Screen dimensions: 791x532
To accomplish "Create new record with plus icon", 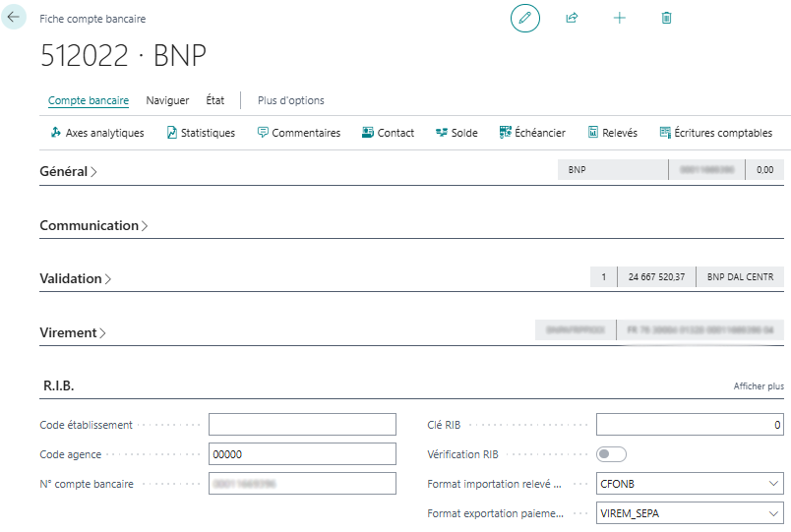I will tap(620, 18).
